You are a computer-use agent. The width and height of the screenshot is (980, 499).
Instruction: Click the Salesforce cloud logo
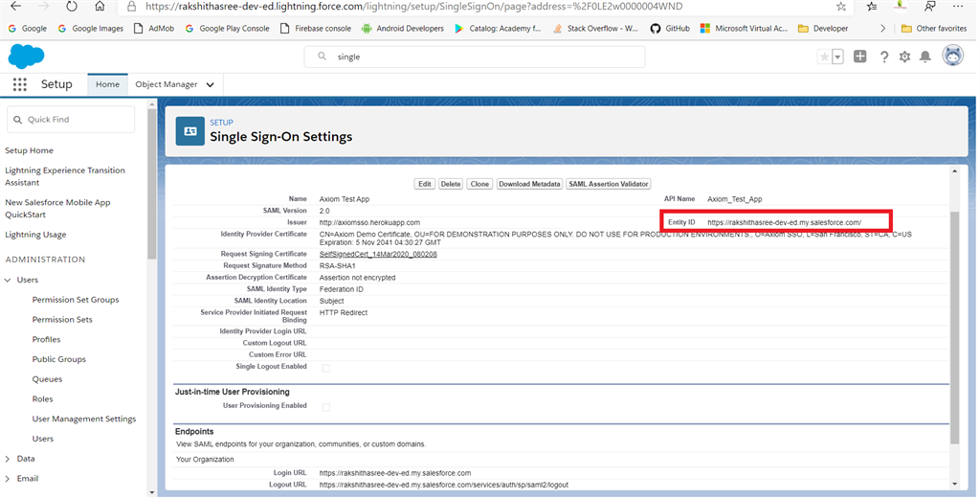pos(26,57)
